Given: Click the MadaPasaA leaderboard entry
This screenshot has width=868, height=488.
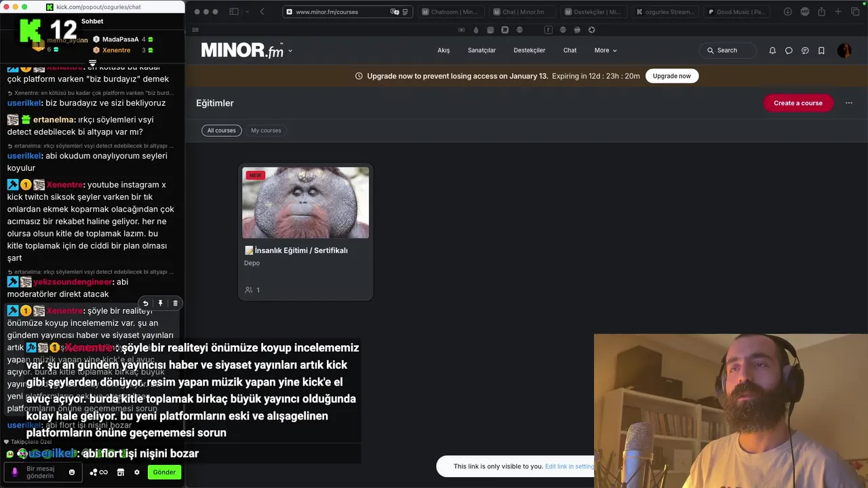Looking at the screenshot, I should [122, 39].
